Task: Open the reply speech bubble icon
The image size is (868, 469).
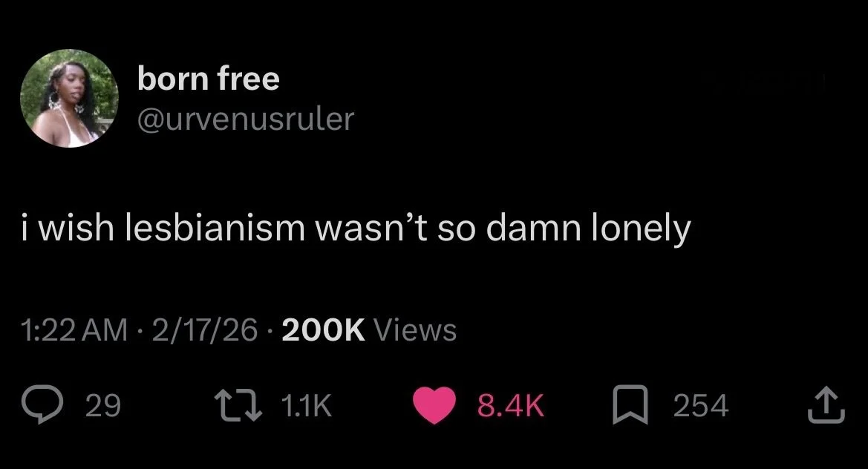Action: click(x=42, y=405)
